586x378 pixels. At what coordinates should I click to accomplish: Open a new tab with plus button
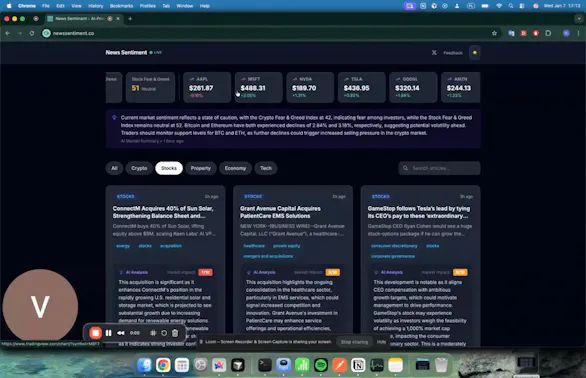coord(130,19)
